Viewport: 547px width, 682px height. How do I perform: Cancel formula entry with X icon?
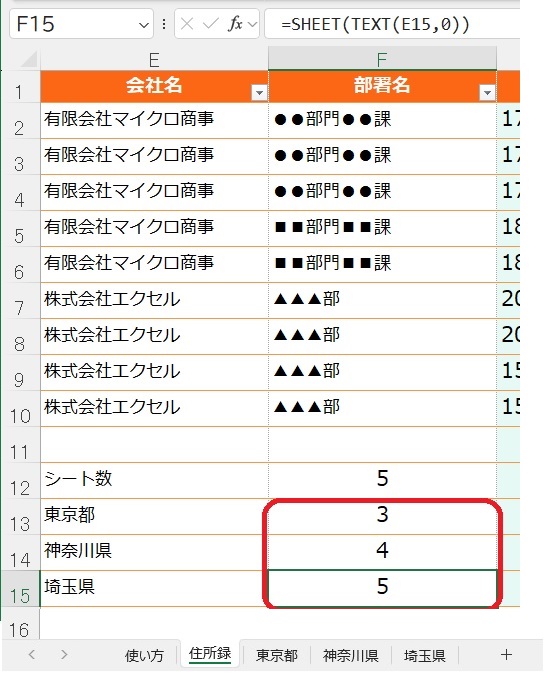tap(187, 24)
